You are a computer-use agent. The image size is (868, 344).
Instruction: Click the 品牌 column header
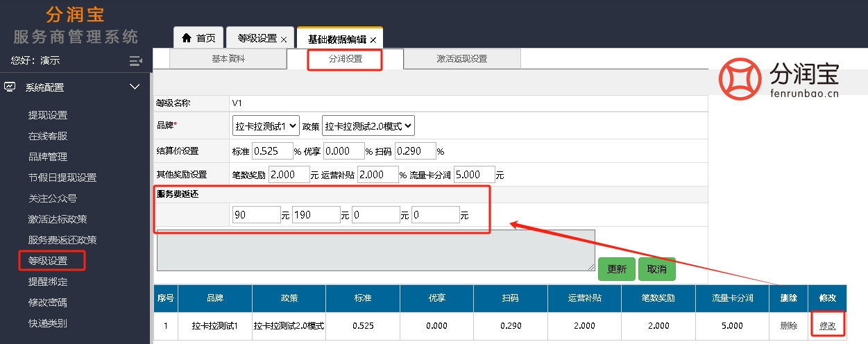(215, 298)
